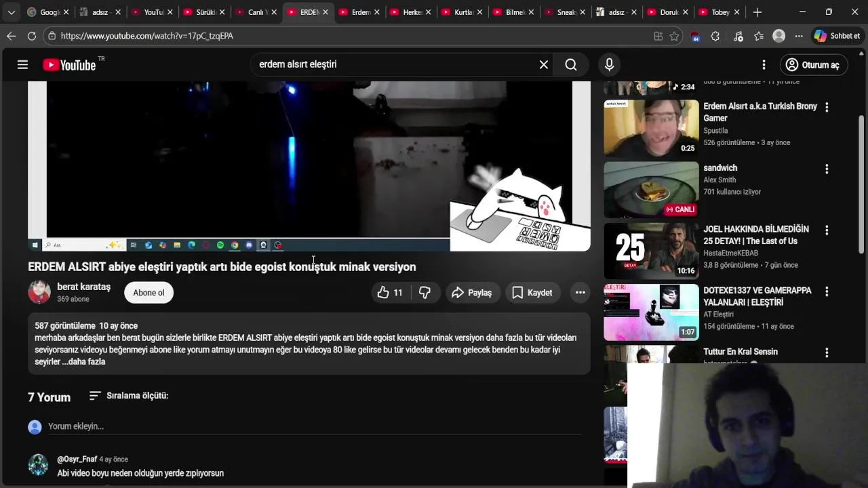Open options menu for sandwich video
The image size is (868, 488).
pyautogui.click(x=826, y=169)
